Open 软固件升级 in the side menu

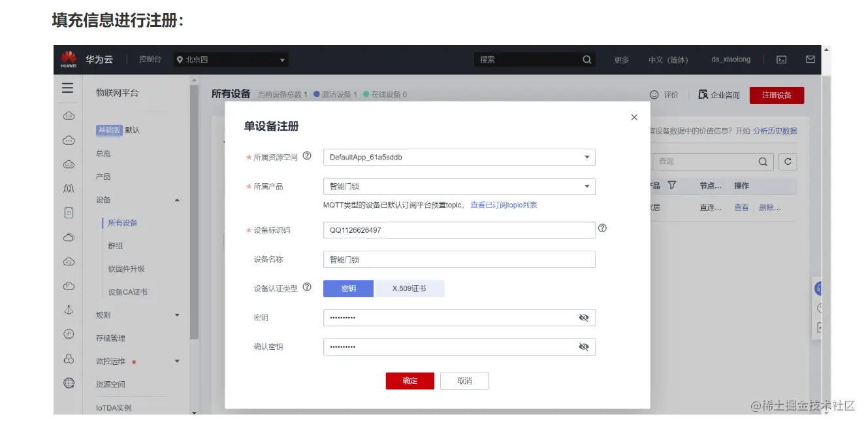(x=126, y=269)
